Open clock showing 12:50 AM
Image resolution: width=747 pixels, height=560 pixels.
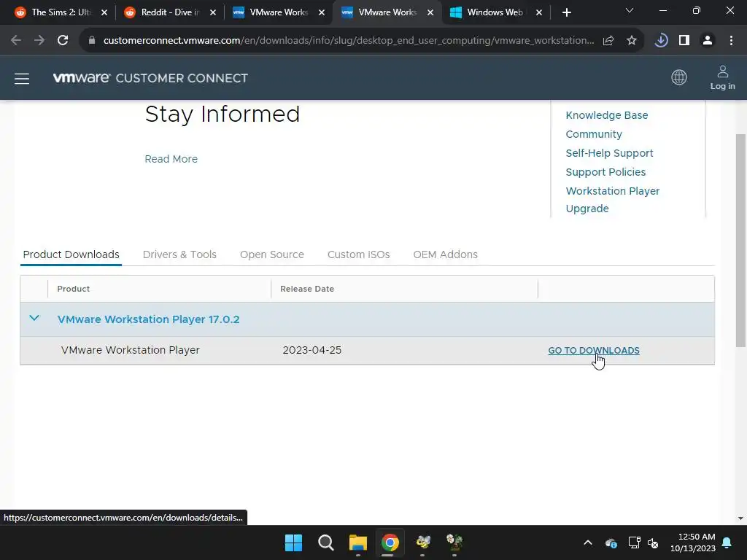(x=693, y=542)
